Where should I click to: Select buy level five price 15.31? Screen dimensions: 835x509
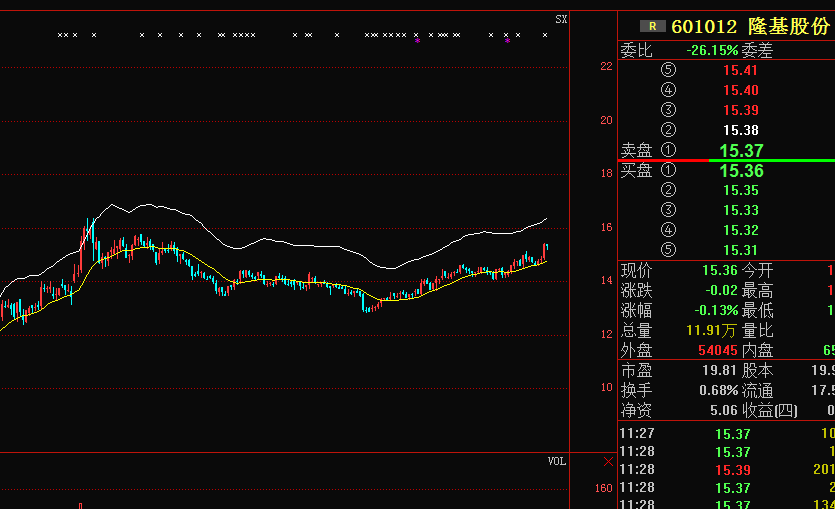pos(740,250)
